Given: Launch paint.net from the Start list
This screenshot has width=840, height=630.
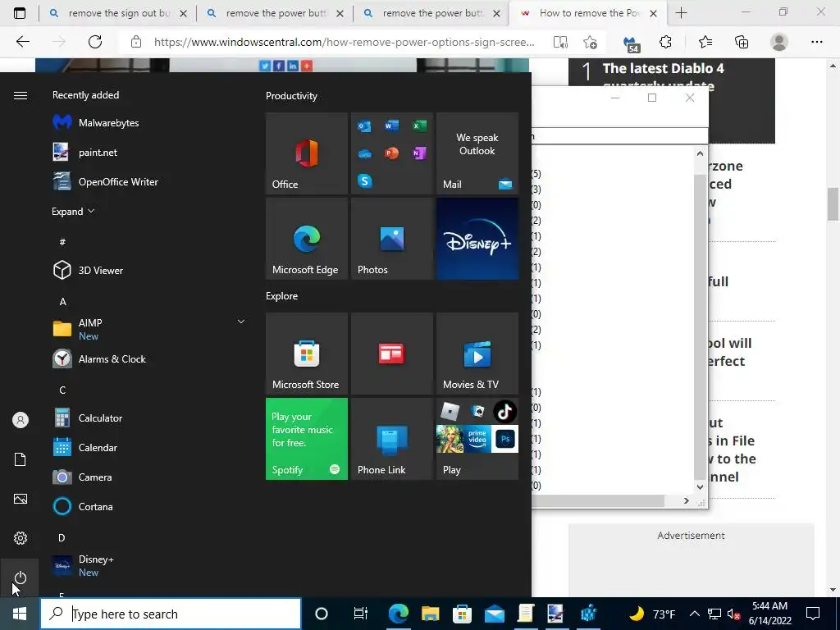Looking at the screenshot, I should [x=85, y=152].
